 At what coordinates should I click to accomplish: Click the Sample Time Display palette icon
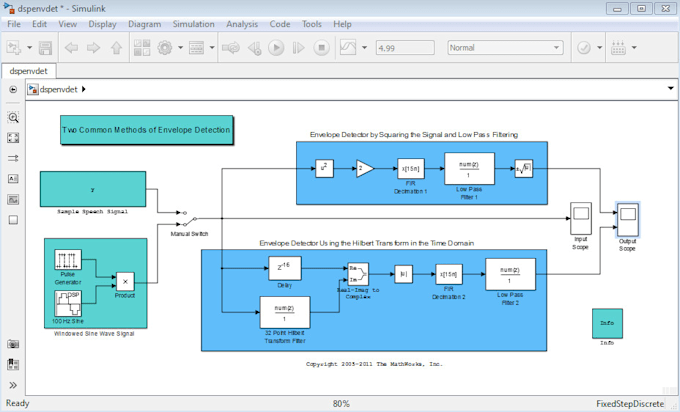click(x=13, y=158)
